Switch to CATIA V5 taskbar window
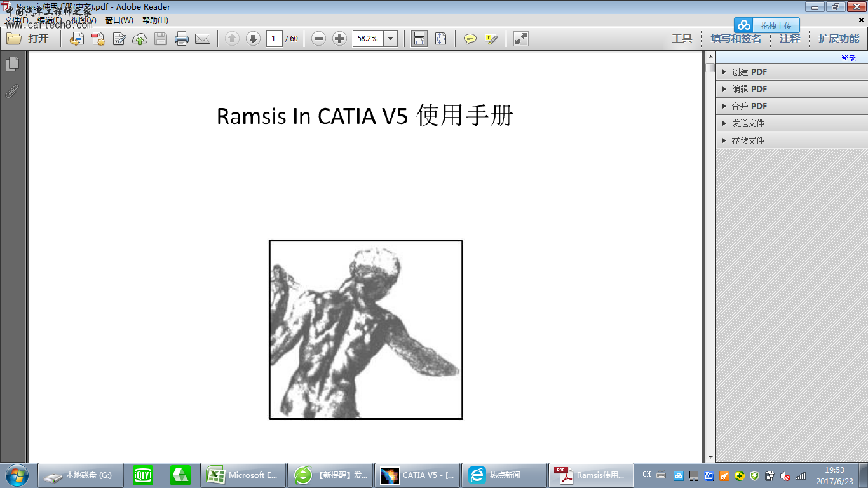This screenshot has height=488, width=868. point(417,475)
